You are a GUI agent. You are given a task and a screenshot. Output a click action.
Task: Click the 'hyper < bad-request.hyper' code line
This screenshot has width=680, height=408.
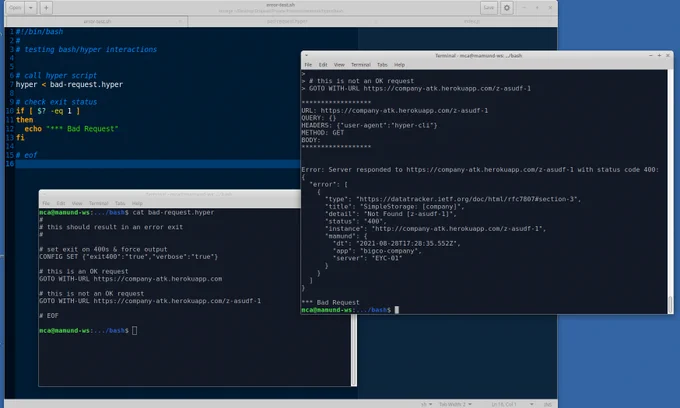[69, 85]
